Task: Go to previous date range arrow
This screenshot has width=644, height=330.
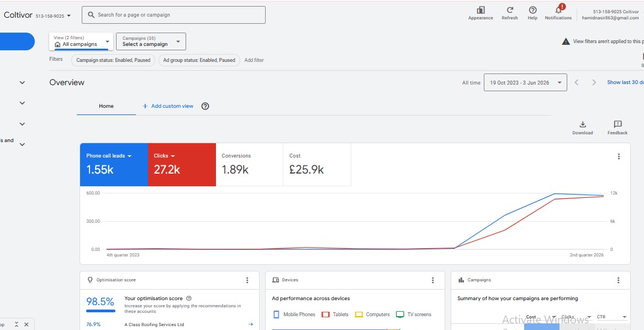Action: pos(577,82)
